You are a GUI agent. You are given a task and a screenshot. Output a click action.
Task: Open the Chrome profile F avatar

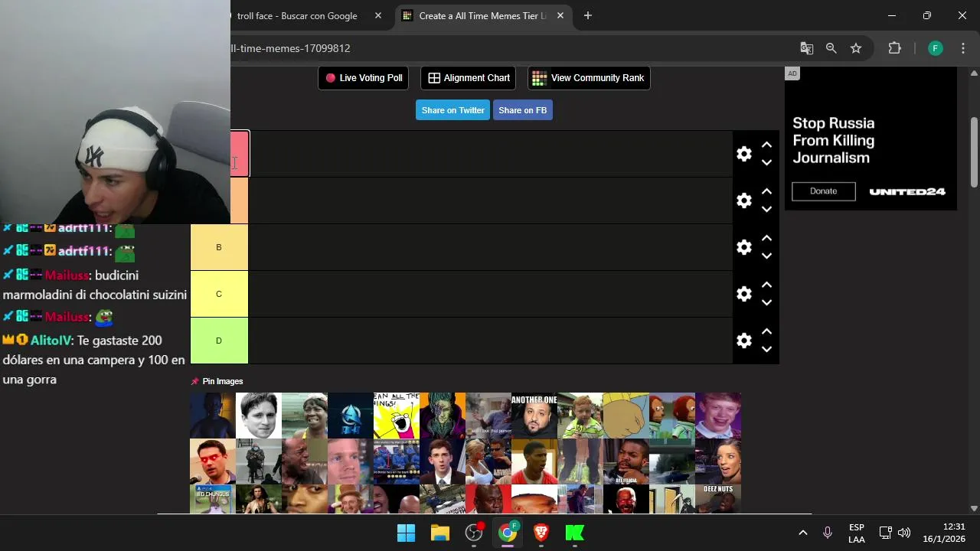(x=935, y=48)
